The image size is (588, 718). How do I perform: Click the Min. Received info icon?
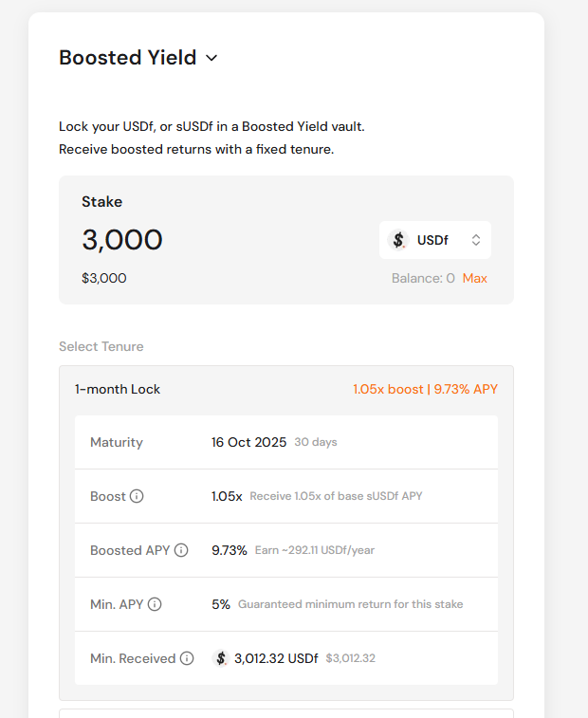(x=187, y=658)
